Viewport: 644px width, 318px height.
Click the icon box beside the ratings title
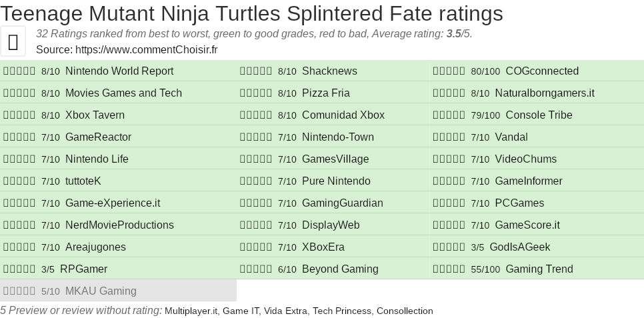point(13,41)
